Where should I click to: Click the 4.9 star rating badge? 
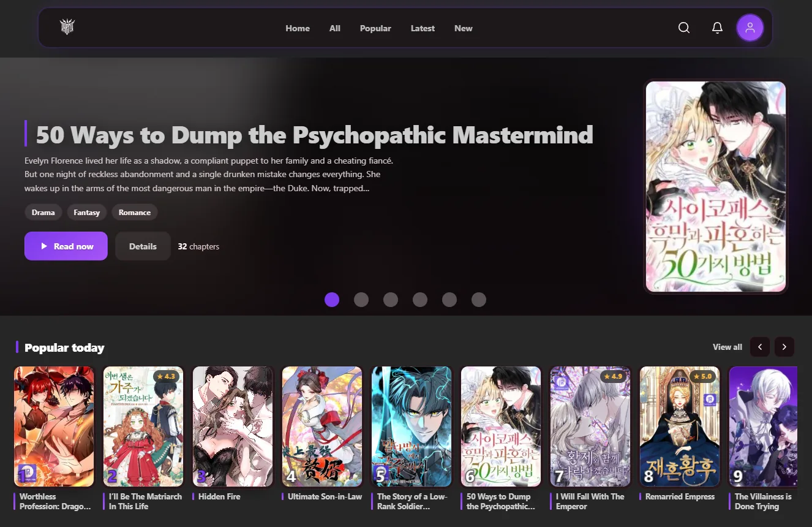[x=613, y=376]
